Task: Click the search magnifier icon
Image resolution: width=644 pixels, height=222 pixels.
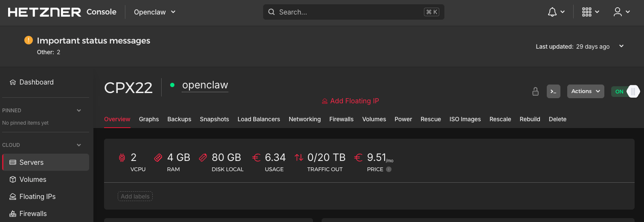Action: coord(271,12)
